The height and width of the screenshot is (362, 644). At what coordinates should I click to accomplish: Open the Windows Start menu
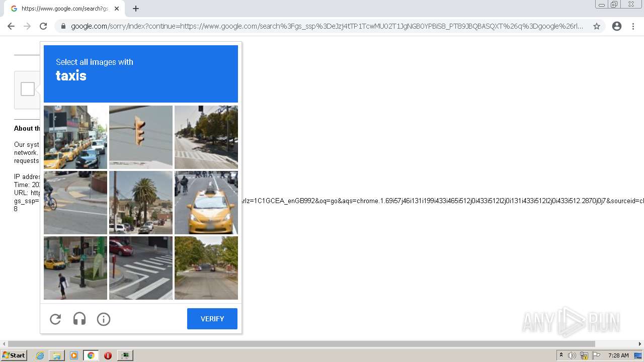click(14, 355)
